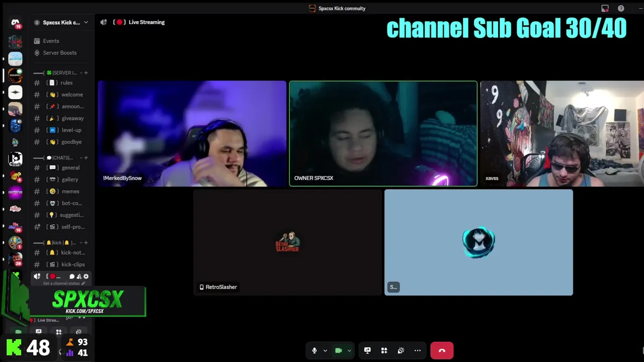644x362 pixels.
Task: Select small robot server icon
Action: 15,142
